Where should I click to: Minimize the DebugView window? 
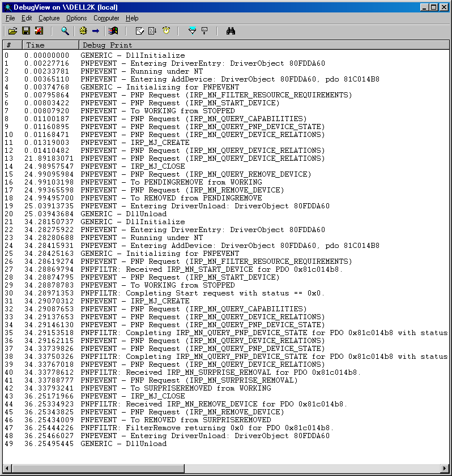point(424,7)
